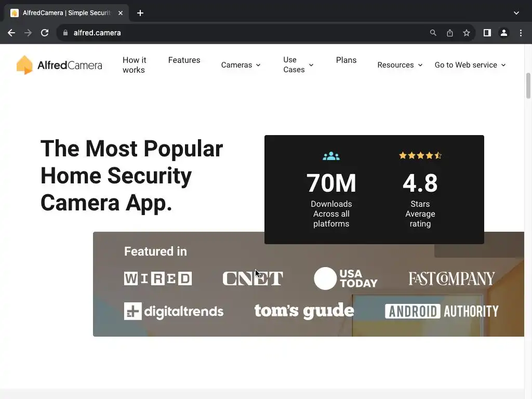Click the AlfredCamera logo

click(x=59, y=65)
